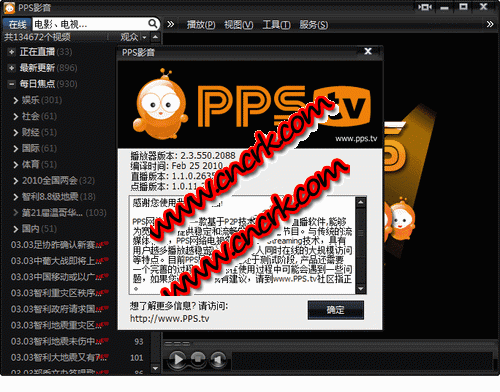Expand the 2010全国两会 subcategory
The height and width of the screenshot is (392, 500).
[15, 181]
